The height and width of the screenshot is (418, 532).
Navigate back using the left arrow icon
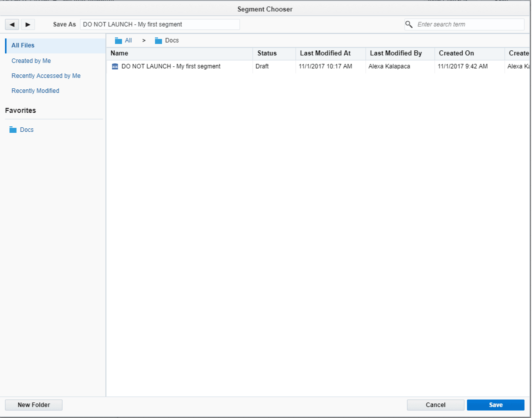tap(11, 24)
